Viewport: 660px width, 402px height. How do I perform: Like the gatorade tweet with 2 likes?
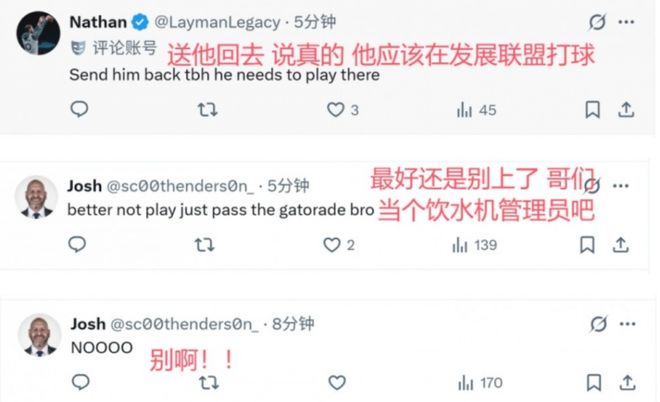tap(339, 245)
